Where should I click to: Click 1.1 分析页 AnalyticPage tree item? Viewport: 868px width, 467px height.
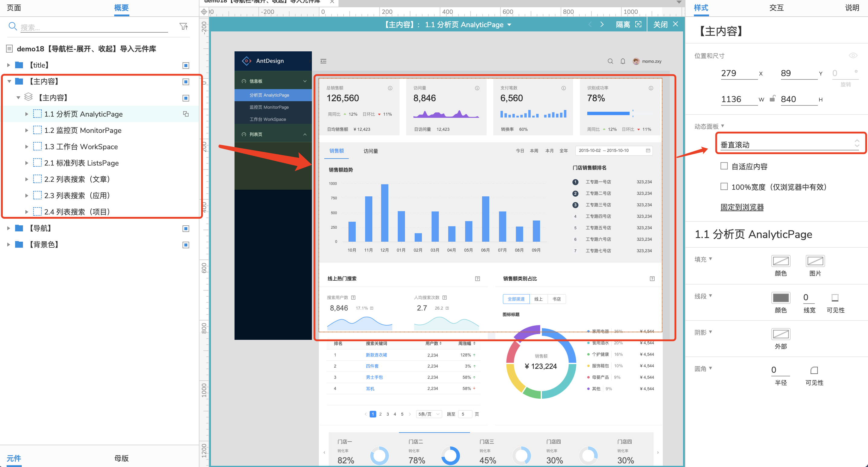(84, 114)
